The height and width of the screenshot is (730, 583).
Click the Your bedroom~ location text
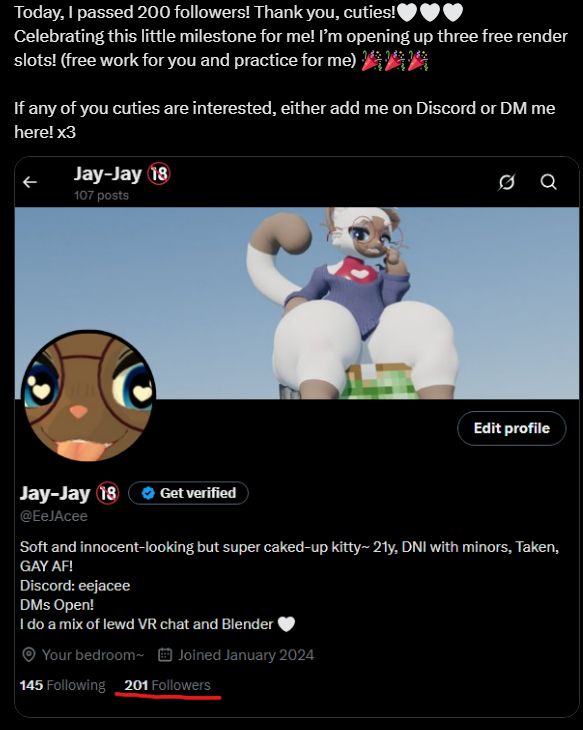coord(93,655)
